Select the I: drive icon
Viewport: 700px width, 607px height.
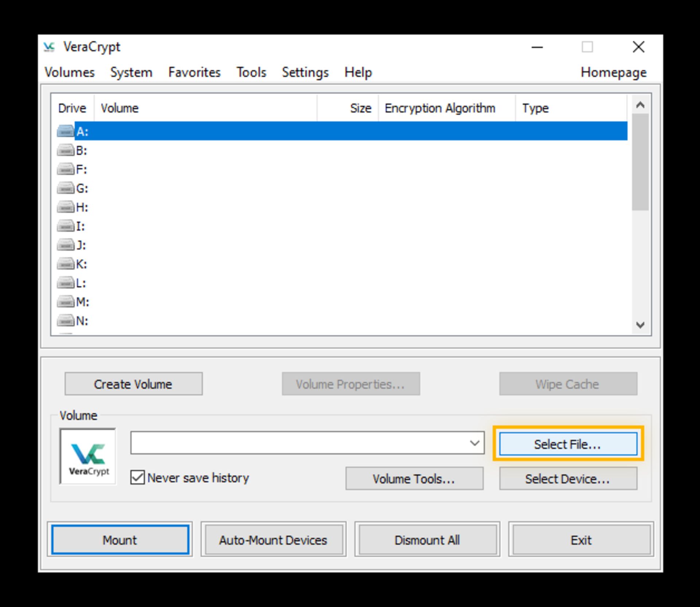(66, 226)
